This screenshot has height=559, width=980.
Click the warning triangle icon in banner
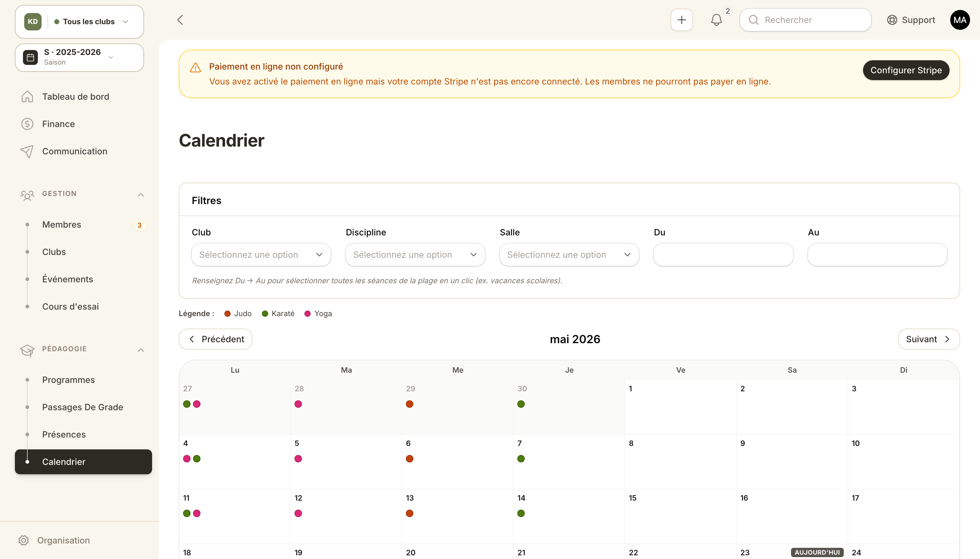coord(196,68)
